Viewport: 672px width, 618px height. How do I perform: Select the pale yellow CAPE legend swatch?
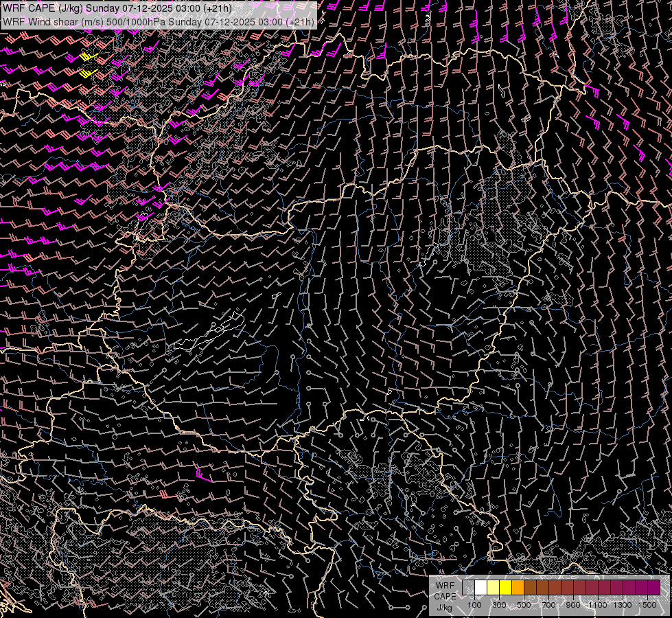[494, 587]
